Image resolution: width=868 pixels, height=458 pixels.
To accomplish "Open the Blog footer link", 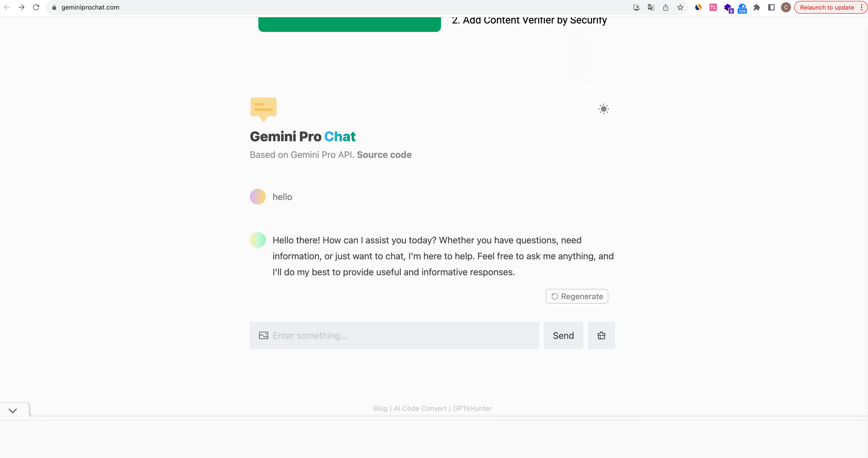I will 380,409.
